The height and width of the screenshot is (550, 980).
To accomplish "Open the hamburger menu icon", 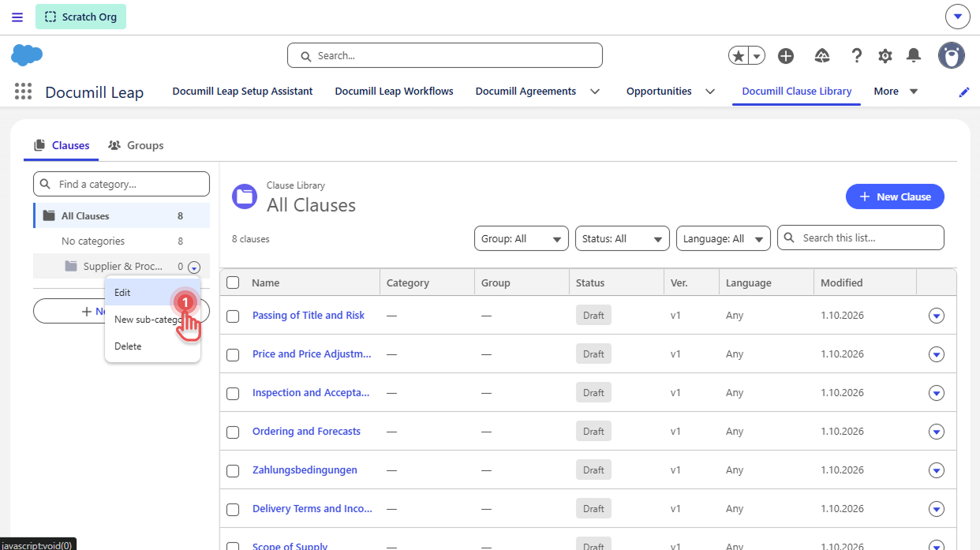I will coord(17,17).
